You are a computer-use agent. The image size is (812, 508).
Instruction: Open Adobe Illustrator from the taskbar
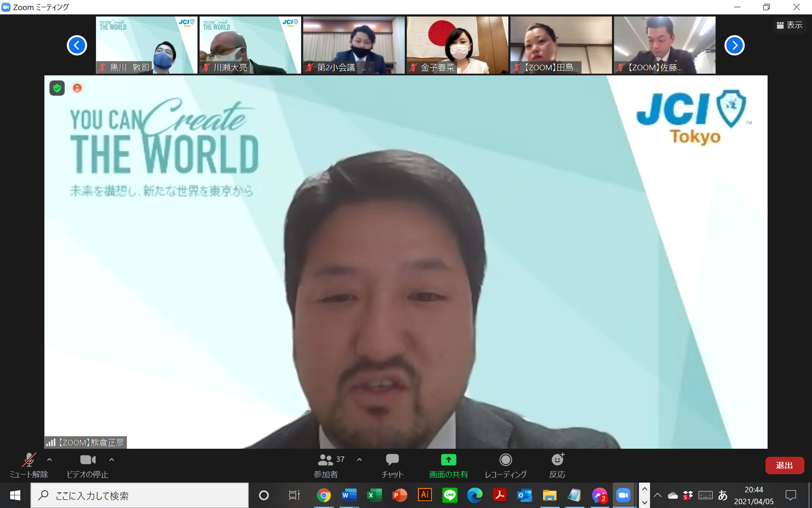click(425, 495)
